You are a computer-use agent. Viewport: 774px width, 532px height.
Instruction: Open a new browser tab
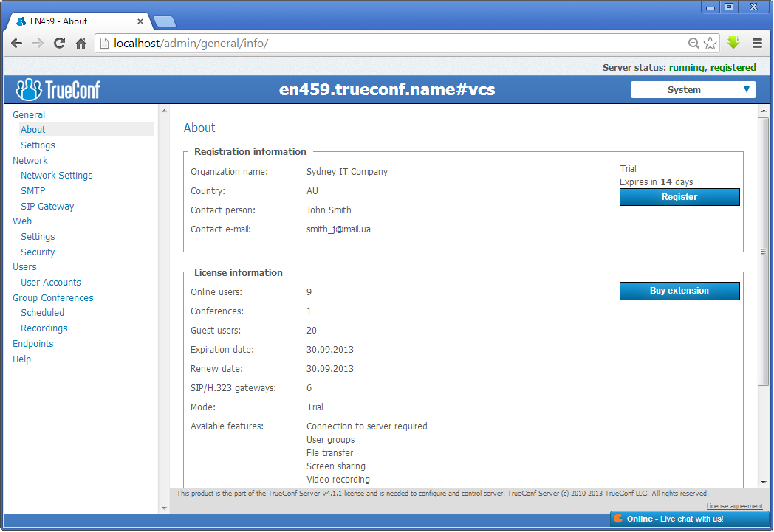point(165,21)
